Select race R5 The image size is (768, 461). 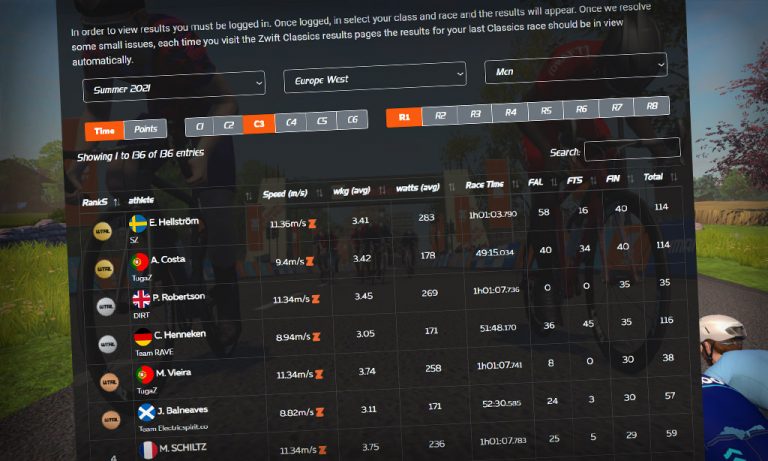(x=546, y=111)
